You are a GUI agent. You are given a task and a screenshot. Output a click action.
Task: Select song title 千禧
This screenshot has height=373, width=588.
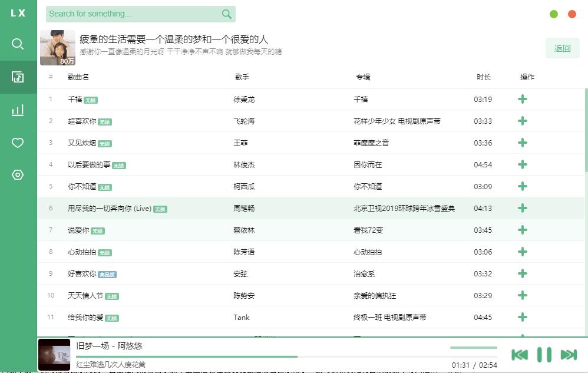point(75,99)
